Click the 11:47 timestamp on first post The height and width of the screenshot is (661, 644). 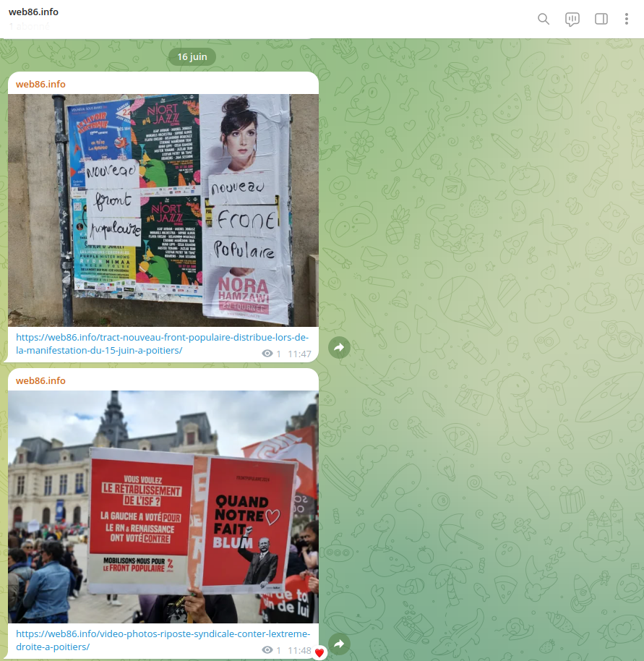coord(299,354)
